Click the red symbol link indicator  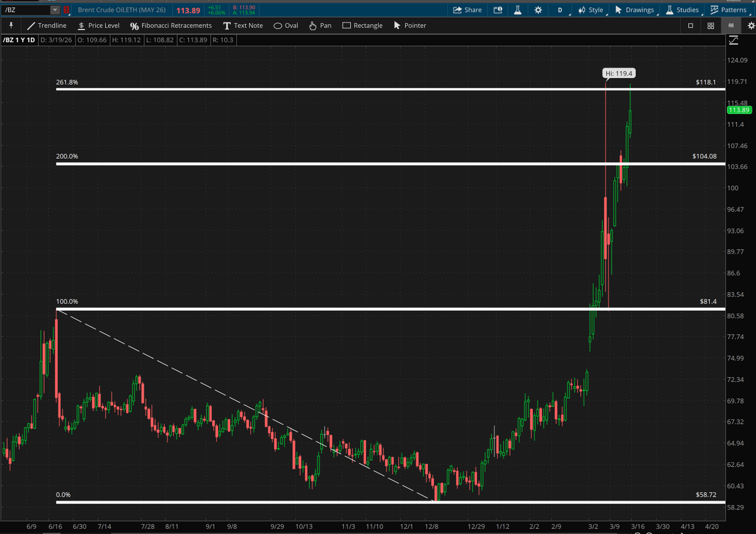tap(66, 10)
